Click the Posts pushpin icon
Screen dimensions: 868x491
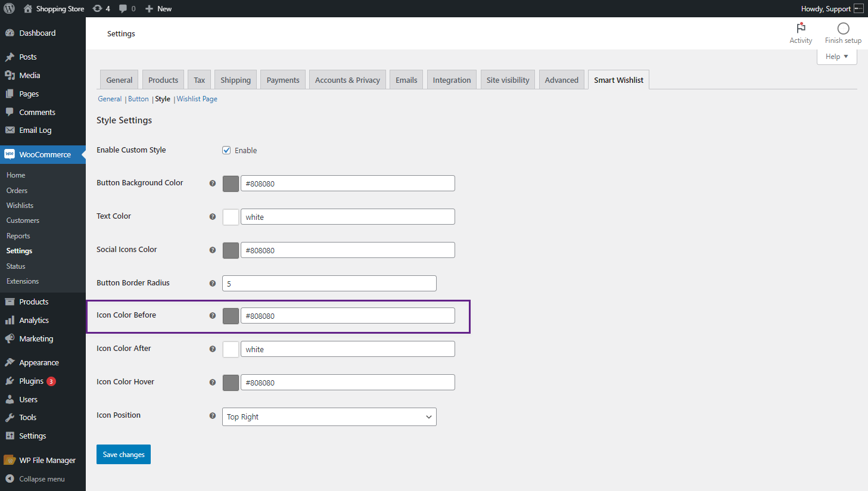pos(10,57)
